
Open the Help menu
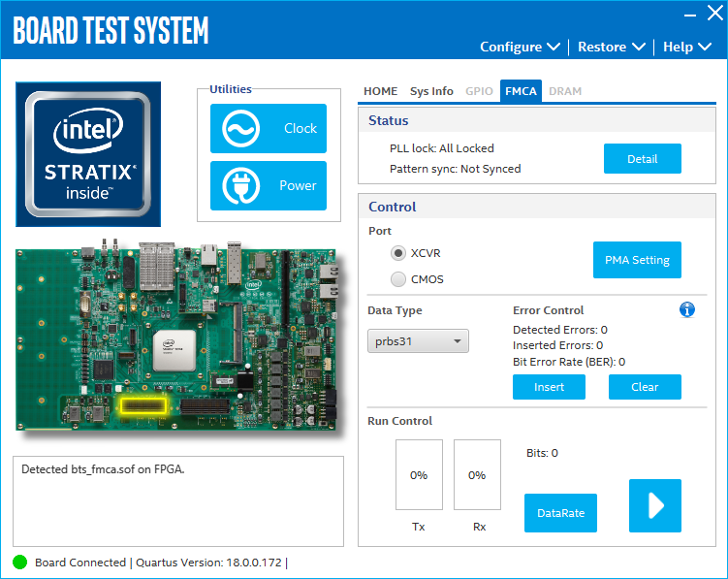[x=686, y=47]
